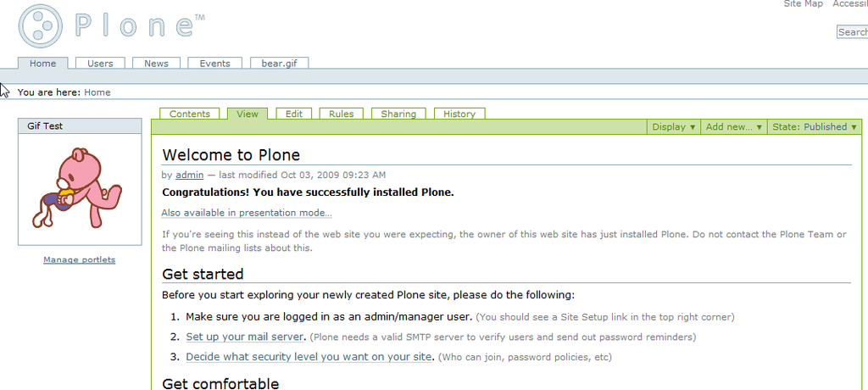
Task: Focus the Search input field
Action: pyautogui.click(x=852, y=32)
